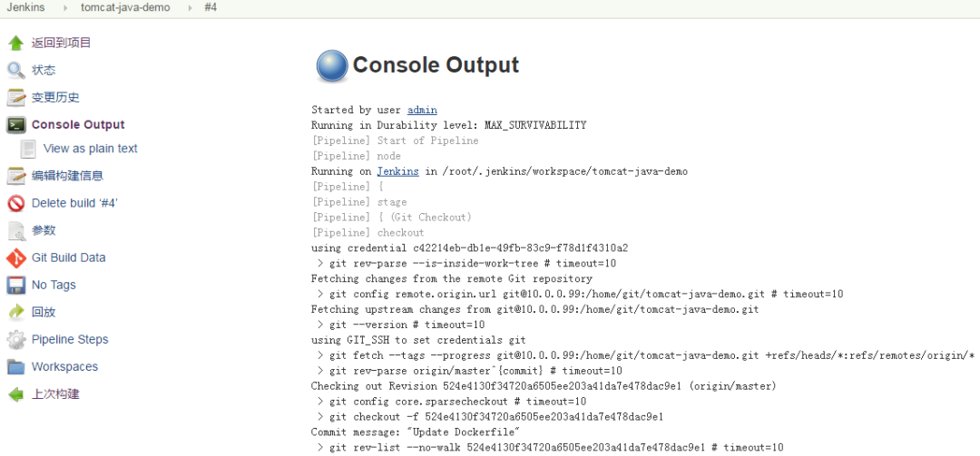Click the green up arrow icon for 返回到项目
Image resolution: width=980 pixels, height=456 pixels.
point(16,44)
